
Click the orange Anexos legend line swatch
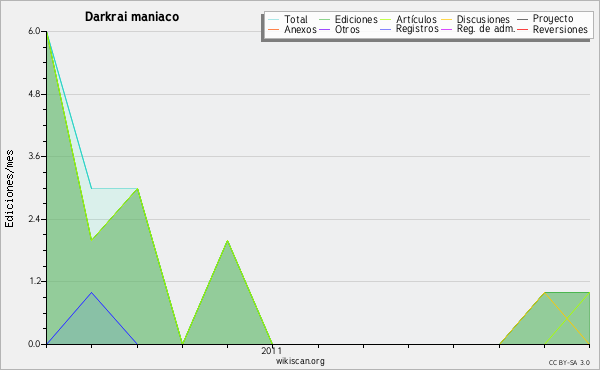[274, 29]
